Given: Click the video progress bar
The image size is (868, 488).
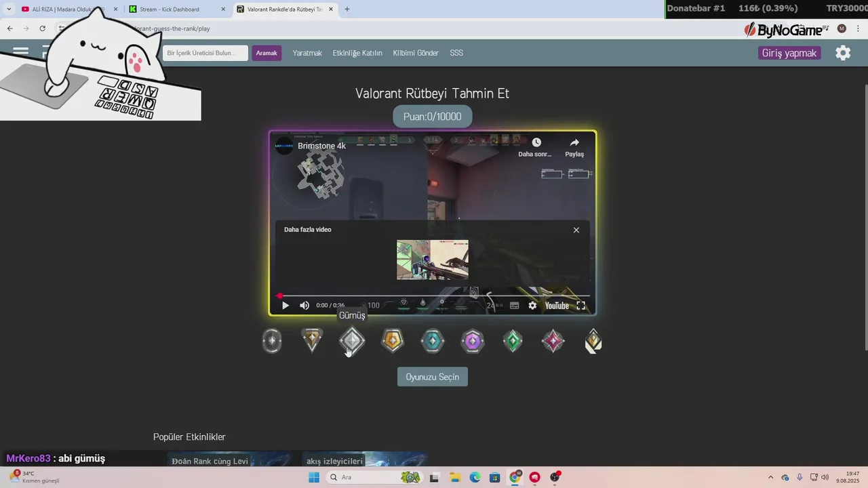Looking at the screenshot, I should [434, 296].
